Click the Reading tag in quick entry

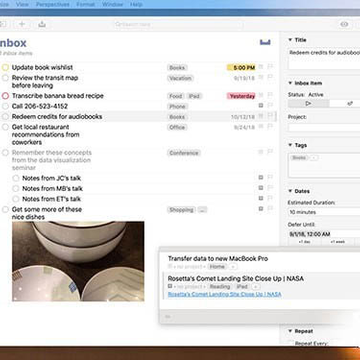[x=220, y=286]
